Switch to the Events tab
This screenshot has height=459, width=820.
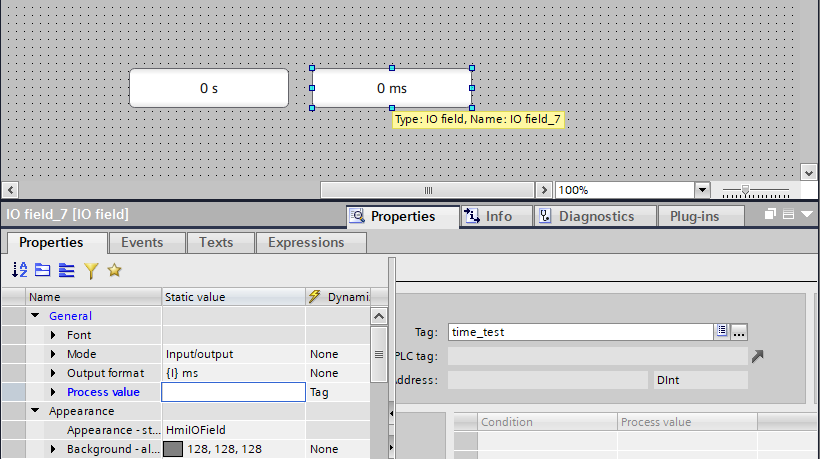pyautogui.click(x=142, y=243)
